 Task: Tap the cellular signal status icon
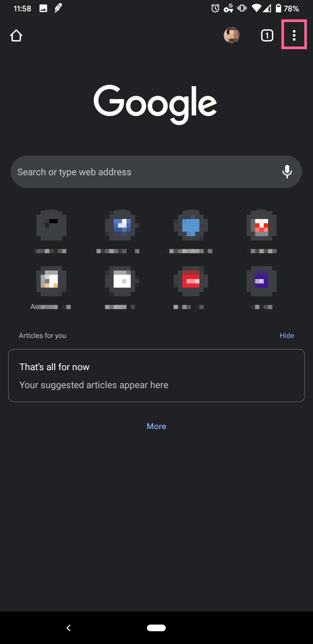pyautogui.click(x=267, y=8)
